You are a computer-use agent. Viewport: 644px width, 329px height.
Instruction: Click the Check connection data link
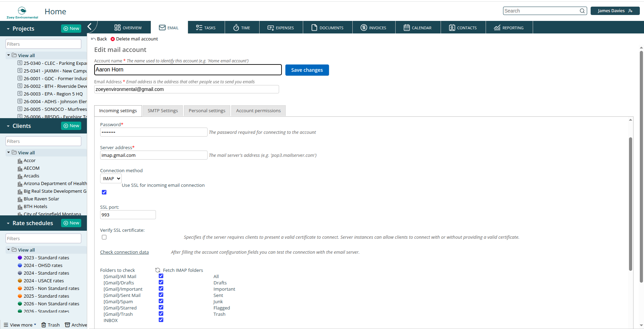[x=124, y=252]
